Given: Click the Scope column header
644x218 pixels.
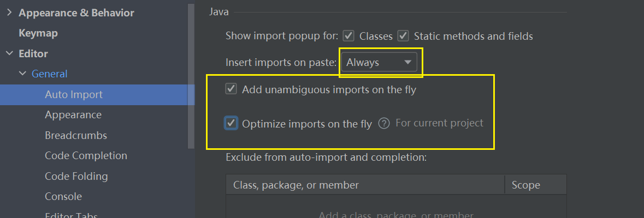Looking at the screenshot, I should [526, 185].
